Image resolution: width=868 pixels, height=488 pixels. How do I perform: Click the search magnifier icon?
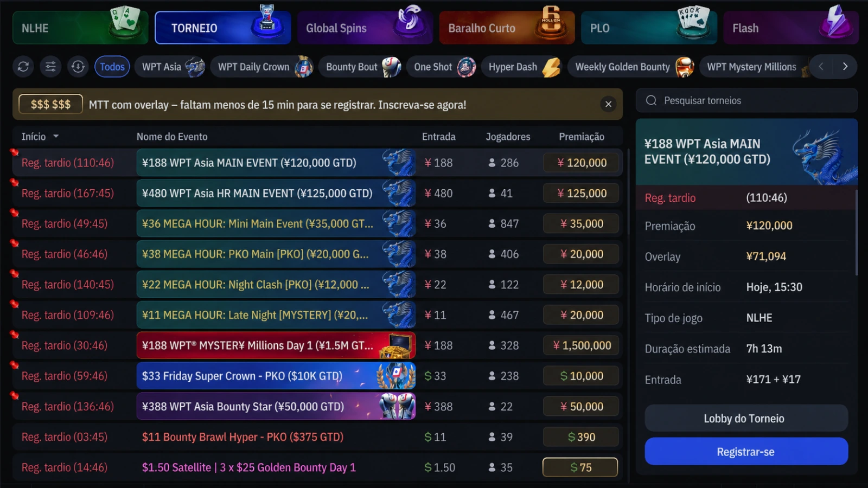pos(652,100)
